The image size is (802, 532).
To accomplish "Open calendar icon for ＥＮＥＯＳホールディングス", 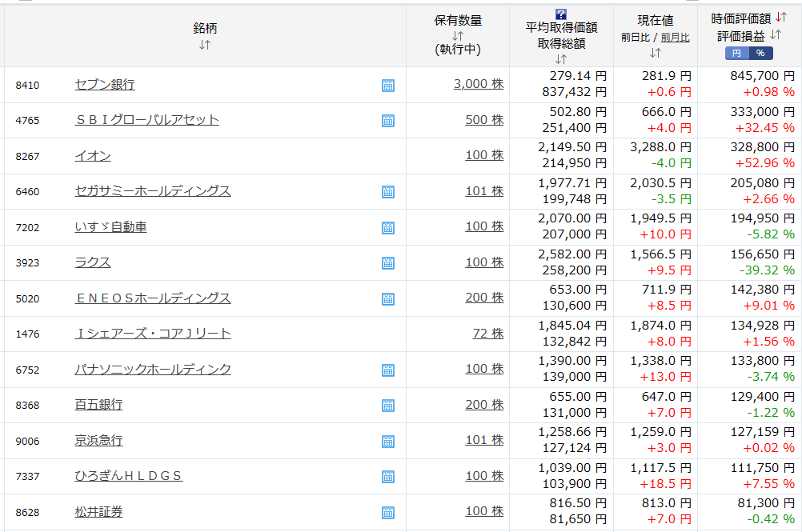I will coord(388,298).
